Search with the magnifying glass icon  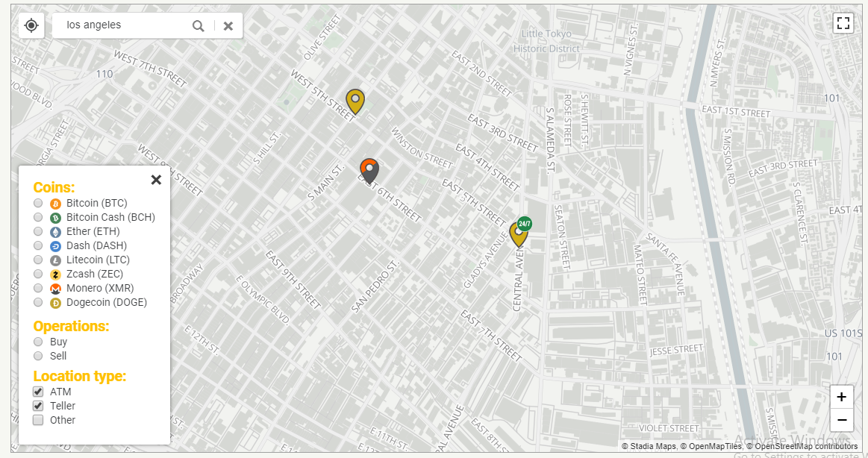point(199,25)
